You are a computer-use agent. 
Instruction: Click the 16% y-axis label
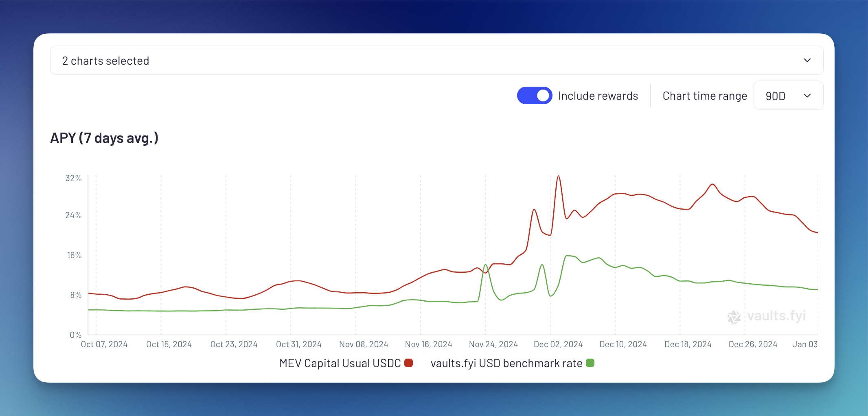[75, 255]
